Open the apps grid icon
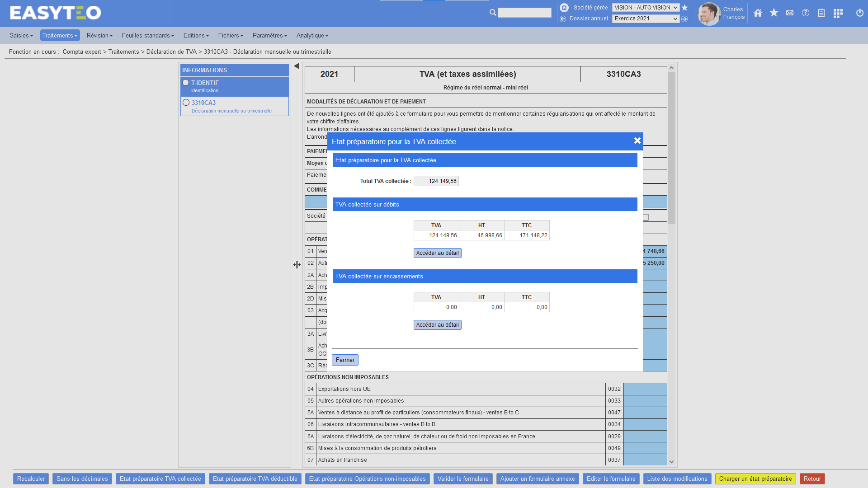868x488 pixels. [838, 13]
